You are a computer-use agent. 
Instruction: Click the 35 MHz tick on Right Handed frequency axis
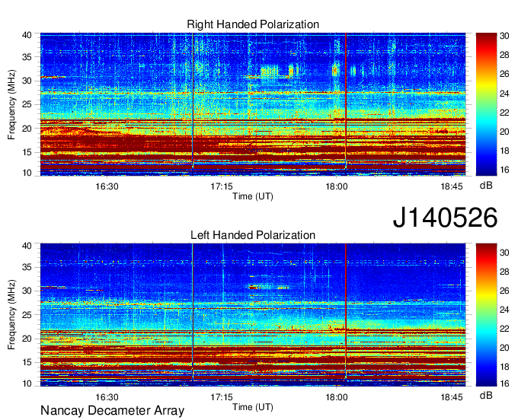[27, 57]
